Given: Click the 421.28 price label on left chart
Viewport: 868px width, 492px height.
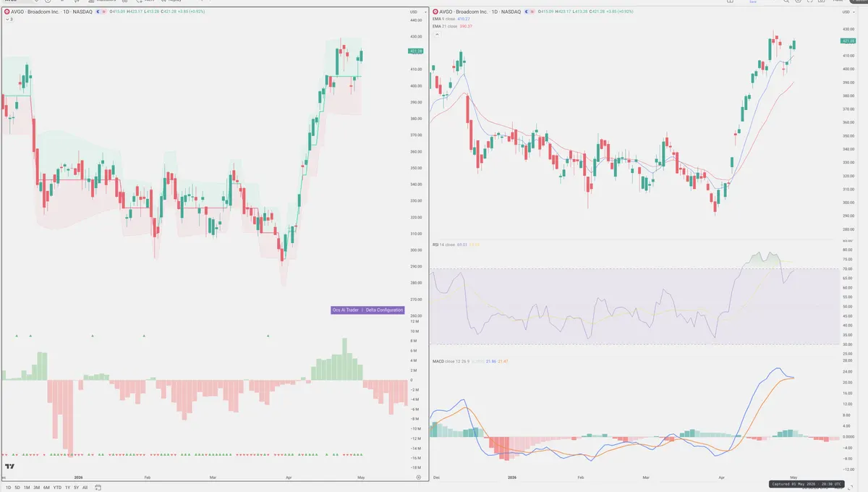Looking at the screenshot, I should (416, 51).
